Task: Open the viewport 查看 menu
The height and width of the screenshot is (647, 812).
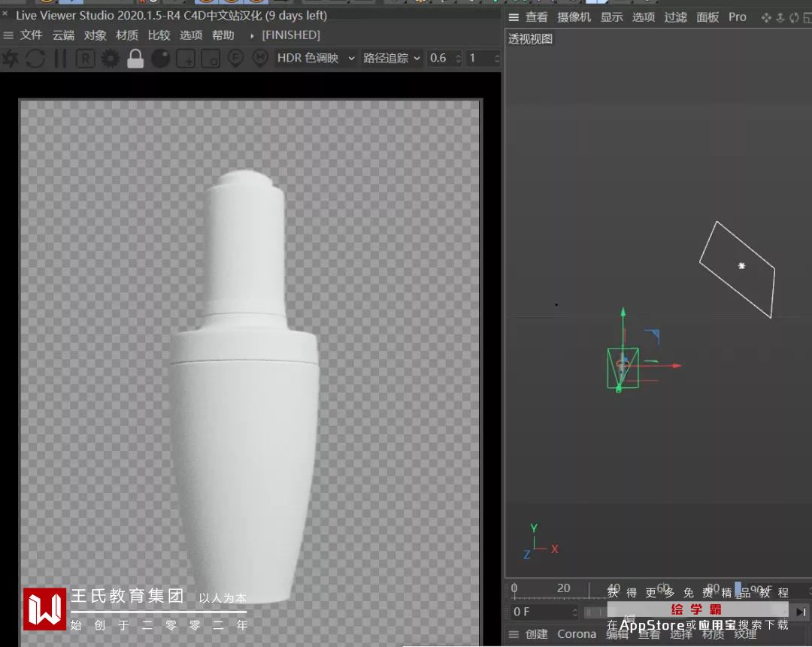Action: (537, 17)
